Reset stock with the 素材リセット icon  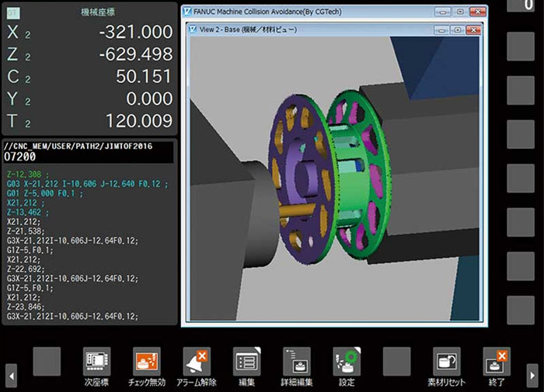click(447, 362)
